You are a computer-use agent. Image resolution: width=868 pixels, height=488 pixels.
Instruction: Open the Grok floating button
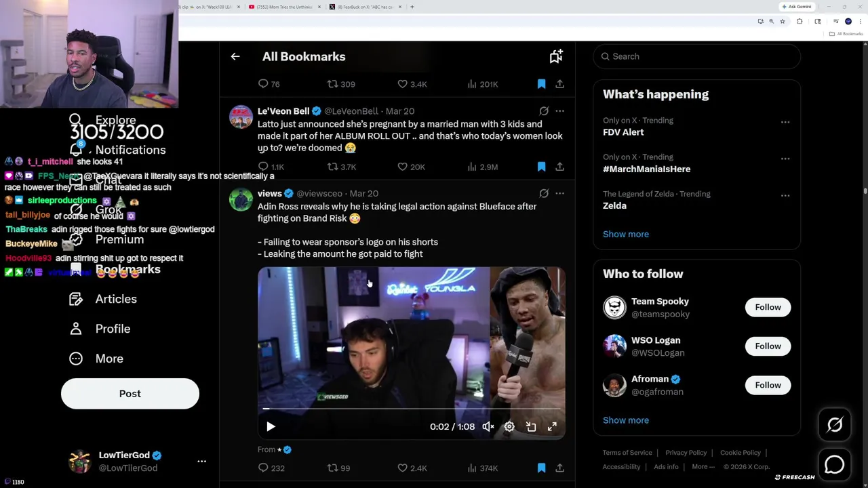tap(834, 425)
